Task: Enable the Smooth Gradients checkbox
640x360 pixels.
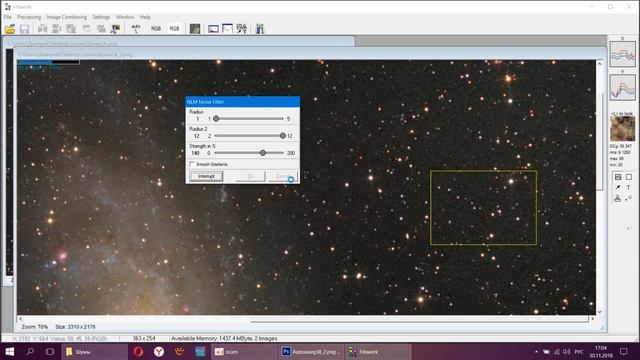Action: [x=192, y=164]
